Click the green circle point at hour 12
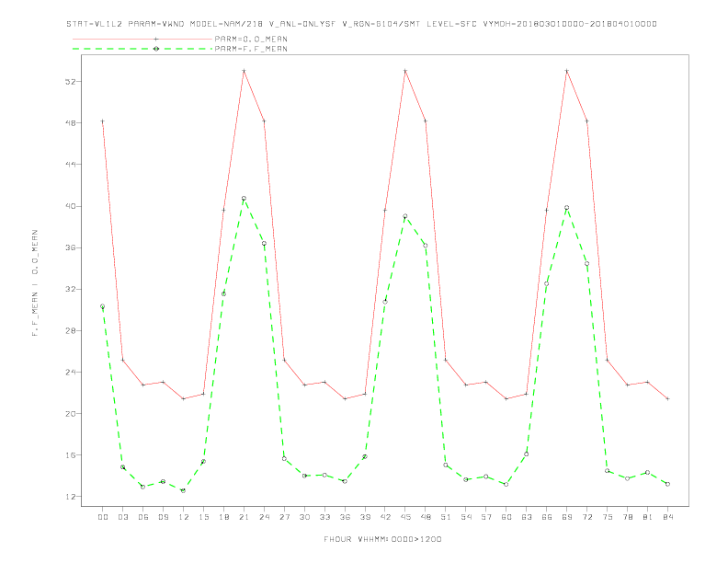 [x=184, y=490]
